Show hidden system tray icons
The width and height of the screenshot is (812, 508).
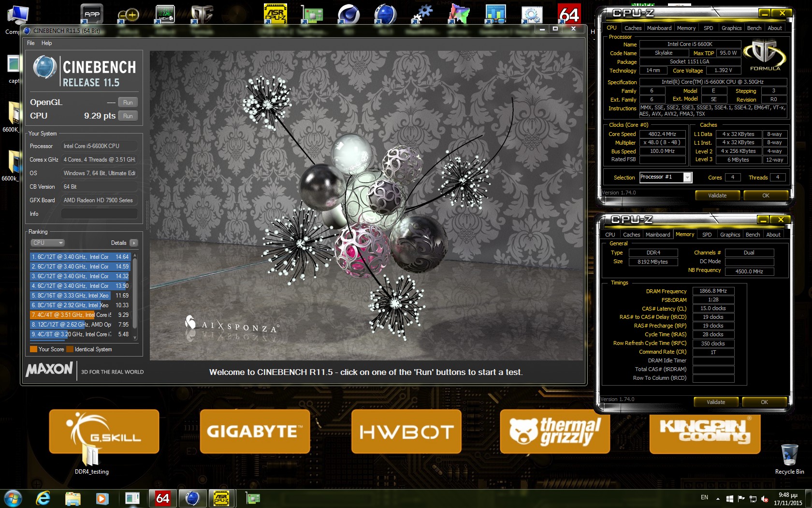pyautogui.click(x=718, y=498)
